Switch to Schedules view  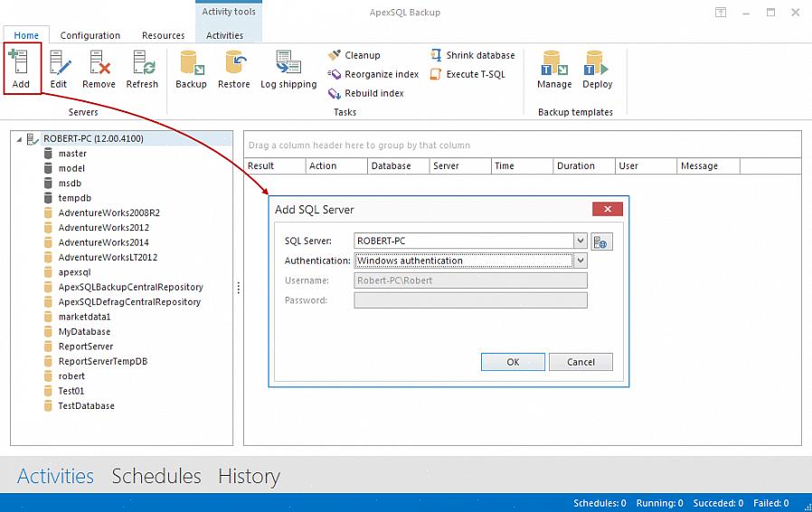pos(156,476)
